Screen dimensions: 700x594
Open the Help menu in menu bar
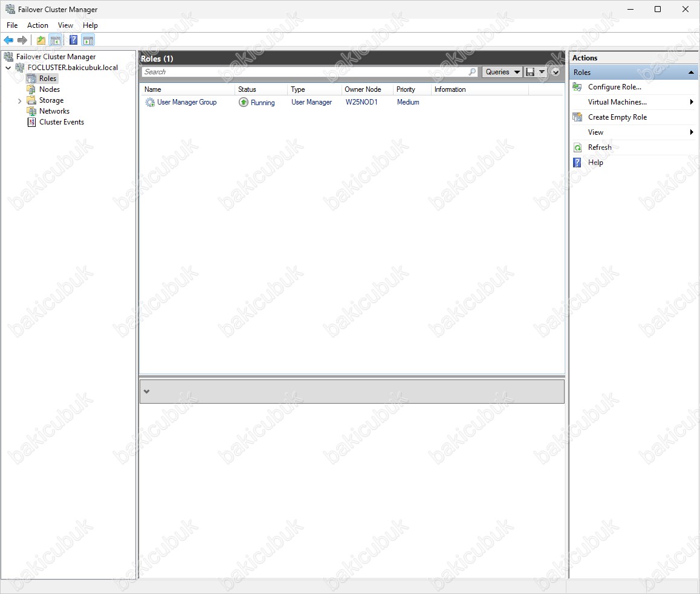[x=90, y=25]
